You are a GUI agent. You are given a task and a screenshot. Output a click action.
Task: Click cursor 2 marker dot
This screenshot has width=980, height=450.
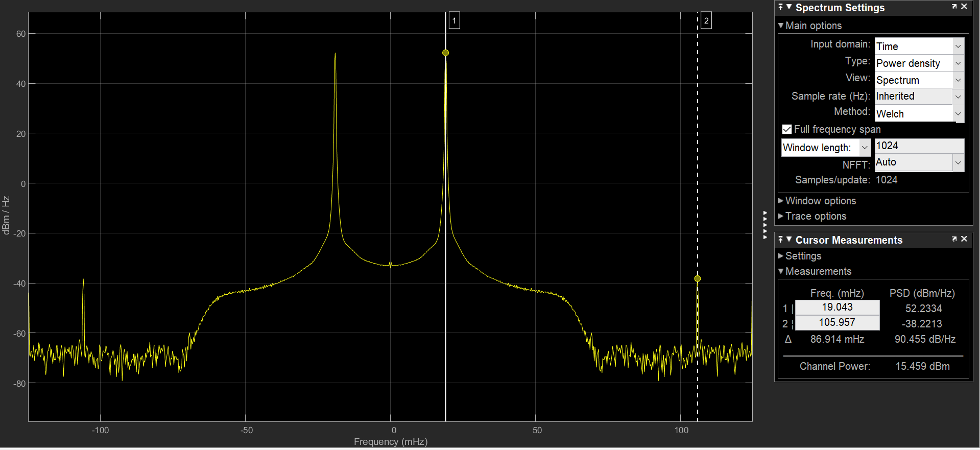point(698,279)
